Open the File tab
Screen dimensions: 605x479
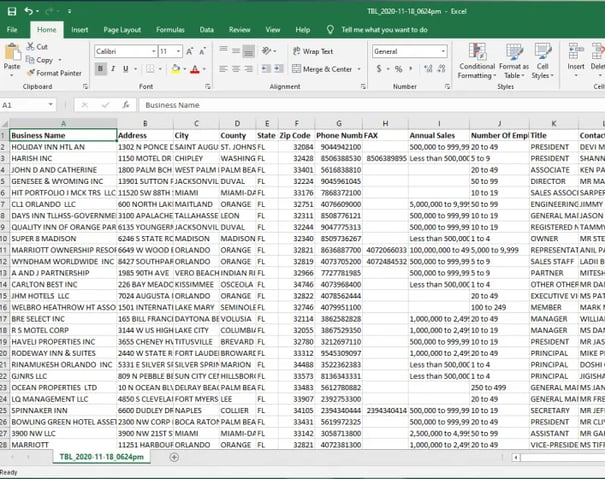click(12, 30)
